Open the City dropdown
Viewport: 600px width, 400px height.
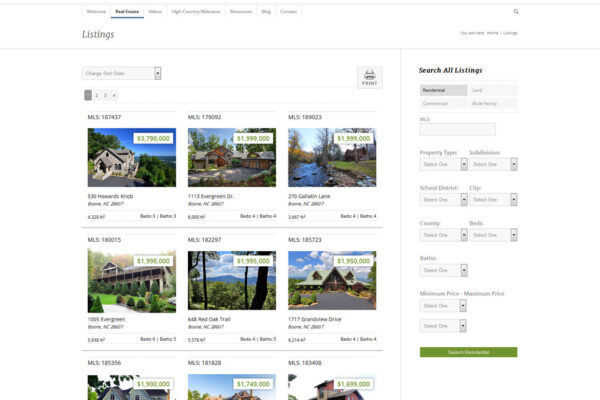click(493, 199)
